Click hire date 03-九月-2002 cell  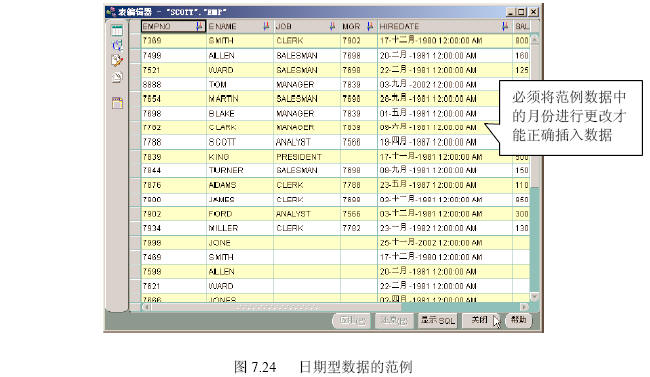point(444,85)
